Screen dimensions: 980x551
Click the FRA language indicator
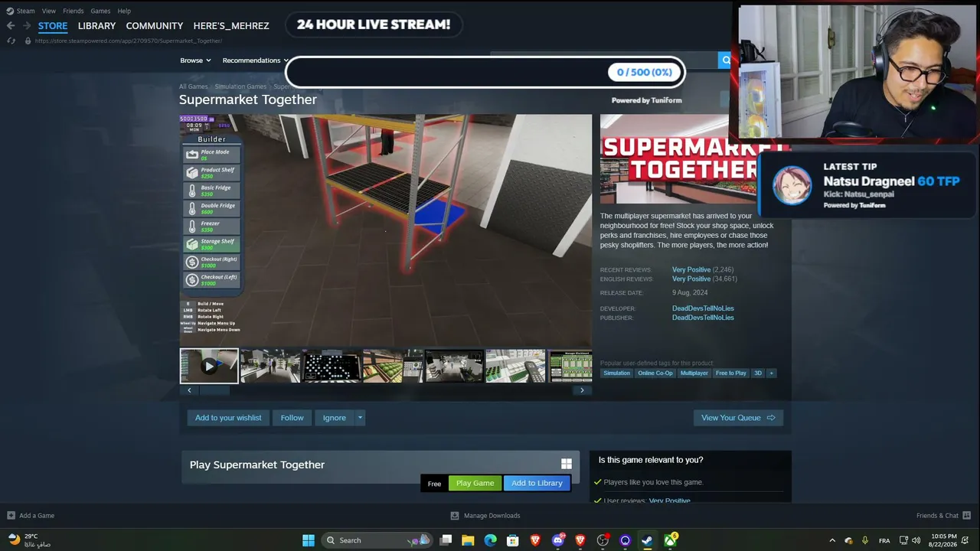[x=884, y=540]
